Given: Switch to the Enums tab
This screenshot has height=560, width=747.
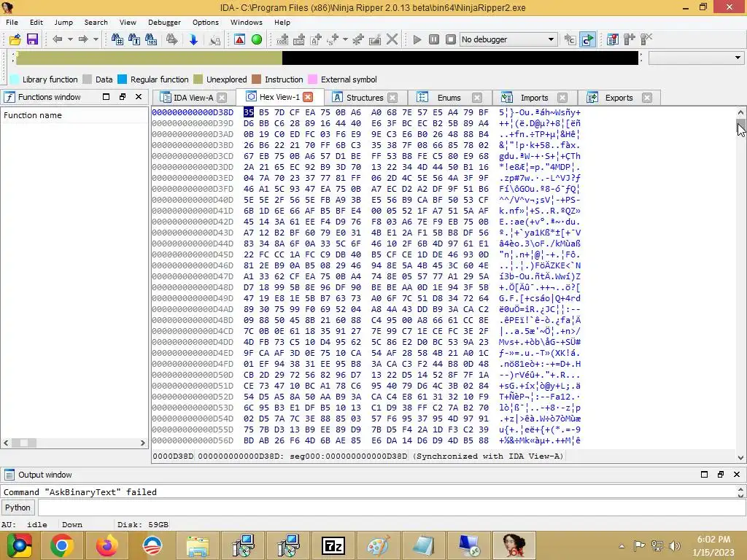Looking at the screenshot, I should pyautogui.click(x=449, y=98).
